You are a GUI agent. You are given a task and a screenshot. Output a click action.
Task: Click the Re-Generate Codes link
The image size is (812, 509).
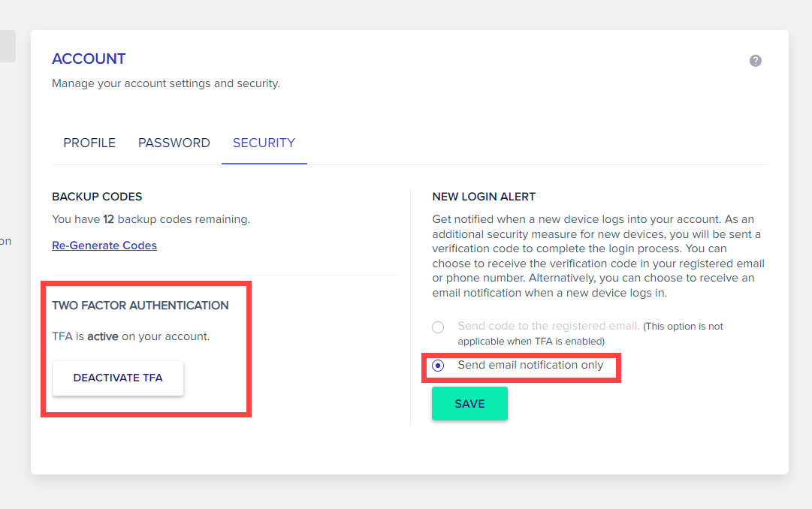[104, 245]
